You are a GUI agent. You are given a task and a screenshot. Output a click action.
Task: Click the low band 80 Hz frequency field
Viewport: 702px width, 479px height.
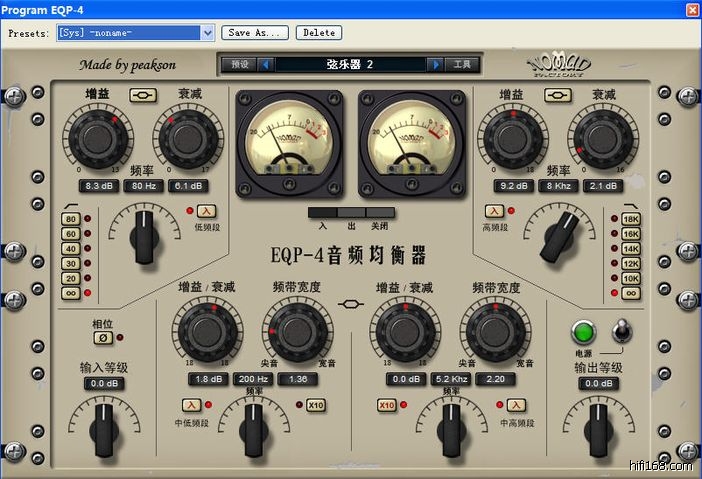click(142, 186)
